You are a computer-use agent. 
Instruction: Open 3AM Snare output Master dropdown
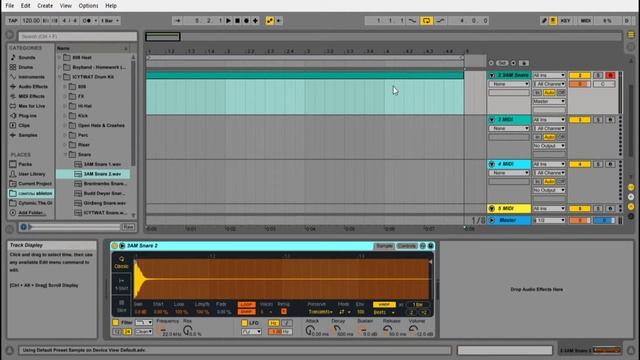[x=549, y=101]
